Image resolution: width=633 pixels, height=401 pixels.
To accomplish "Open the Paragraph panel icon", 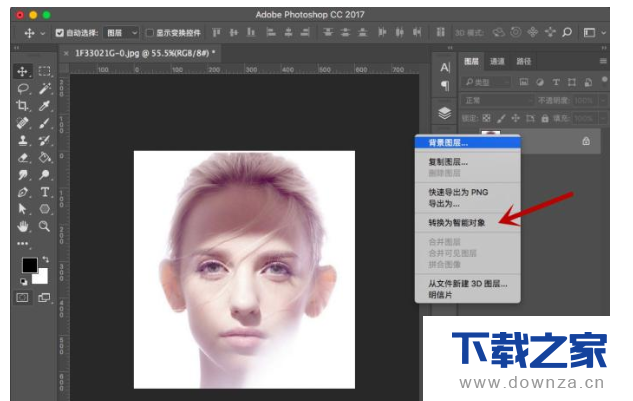I will coord(444,85).
